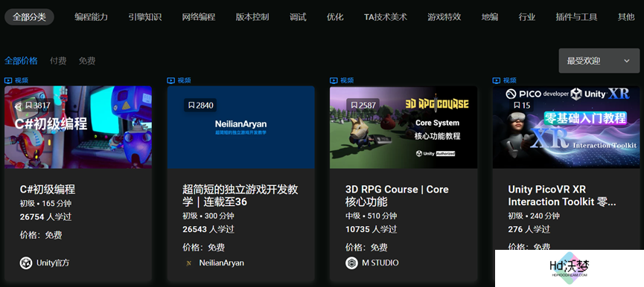Screen dimensions: 644x287
Task: Open course title 3D RPG Course | Core
Action: [397, 196]
